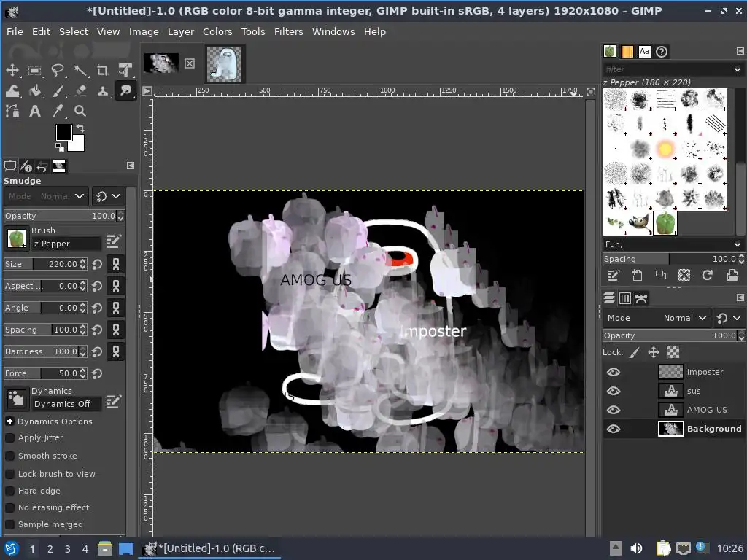The image size is (747, 560).
Task: Select the Color Picker eyedropper tool
Action: tap(57, 111)
